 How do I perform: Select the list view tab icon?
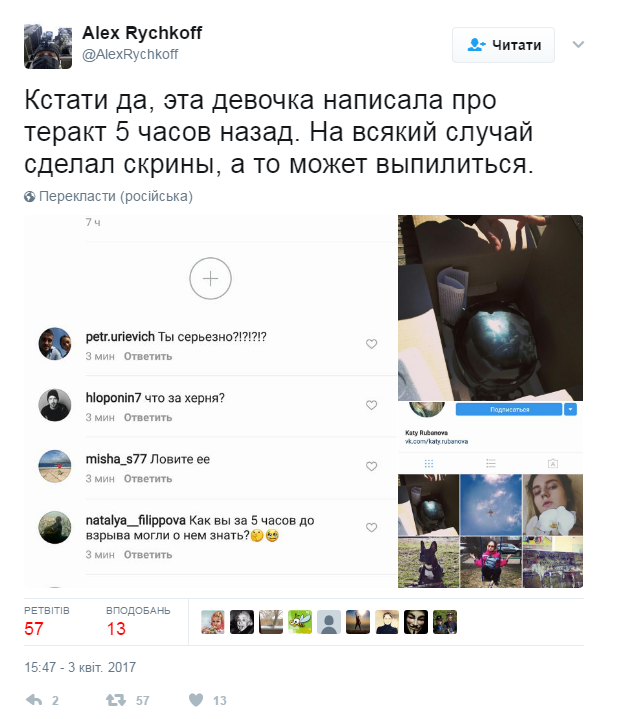(x=491, y=464)
